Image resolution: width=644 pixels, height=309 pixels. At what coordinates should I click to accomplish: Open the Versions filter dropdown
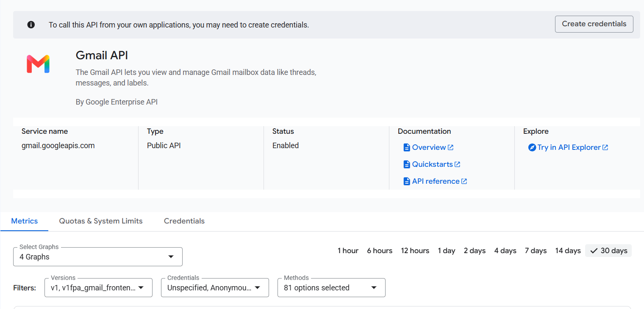pyautogui.click(x=98, y=287)
